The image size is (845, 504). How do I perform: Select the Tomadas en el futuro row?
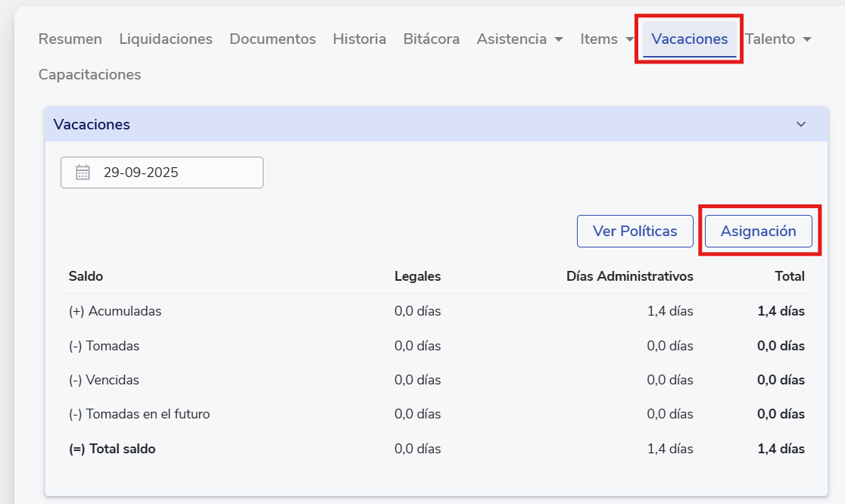139,414
